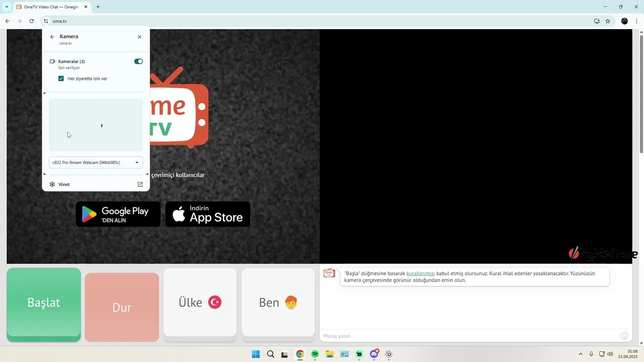The image size is (644, 362).
Task: Click the Chrome taskbar icon
Action: 300,354
